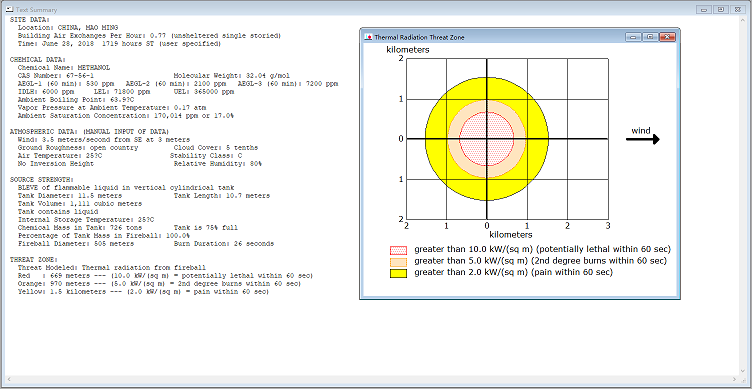Click the wind direction arrow in the plot

point(643,139)
